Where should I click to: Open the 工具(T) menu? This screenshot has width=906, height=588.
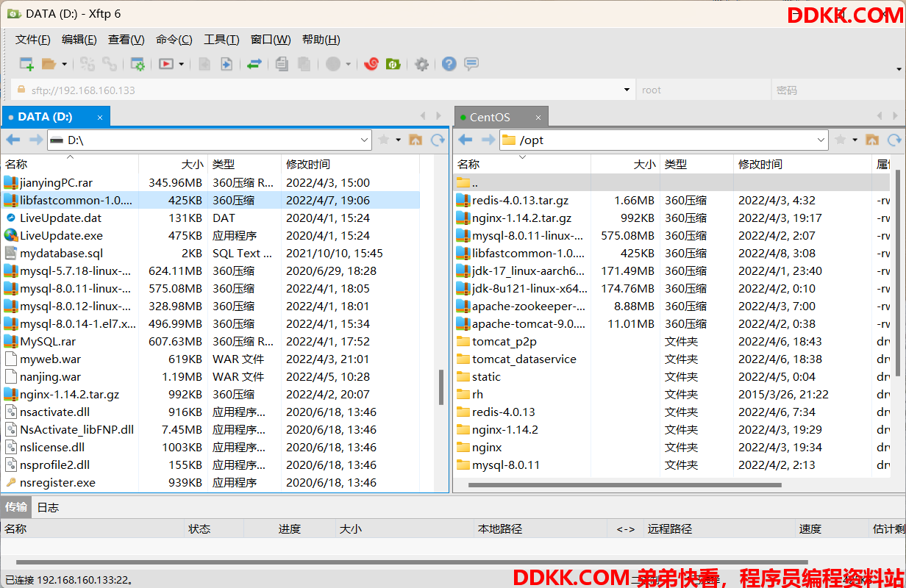pos(221,40)
